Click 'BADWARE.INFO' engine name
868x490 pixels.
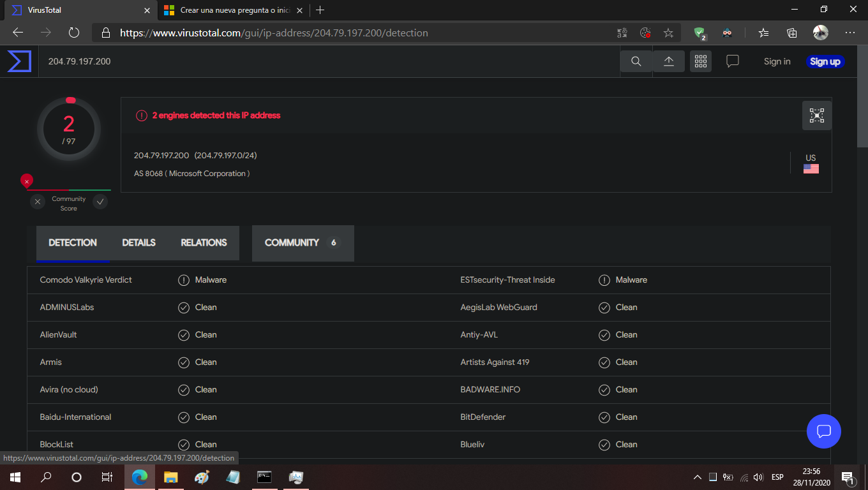(x=490, y=389)
